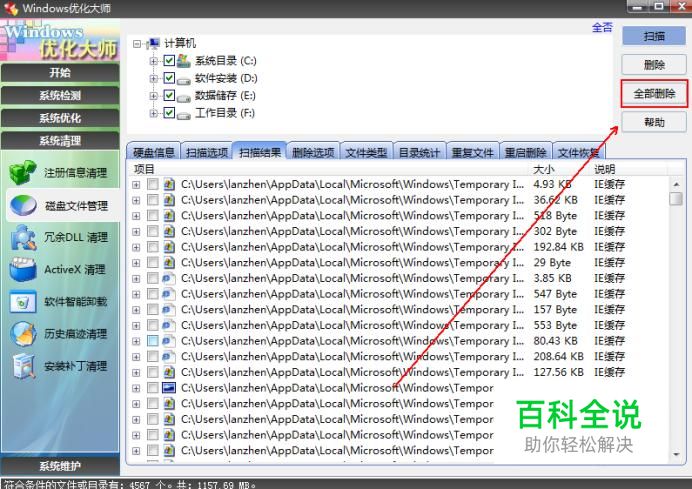Click file icon of the 127.56 KB row
This screenshot has height=489, width=692.
169,372
